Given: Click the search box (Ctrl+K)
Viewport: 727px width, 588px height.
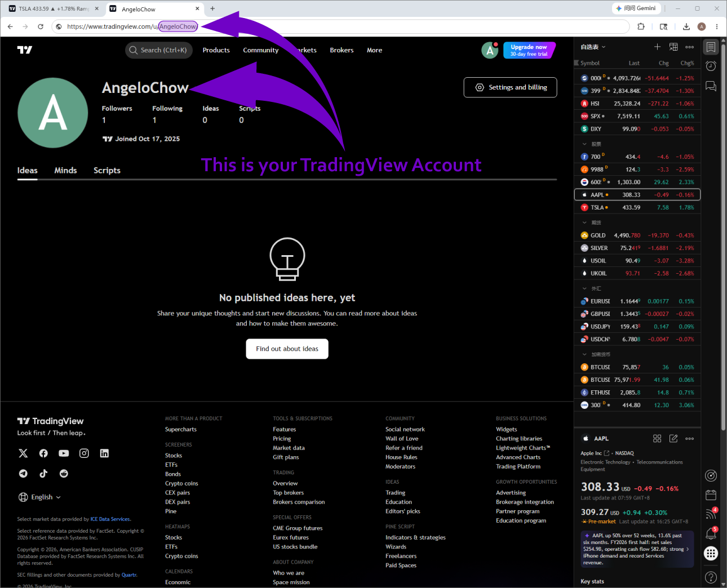Looking at the screenshot, I should (x=159, y=50).
